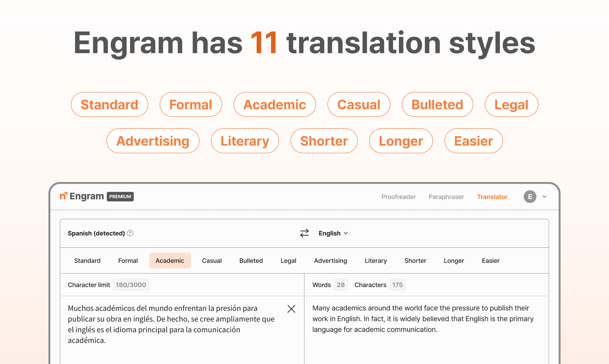This screenshot has height=364, width=609.
Task: Click the PREMIUM badge
Action: click(120, 197)
